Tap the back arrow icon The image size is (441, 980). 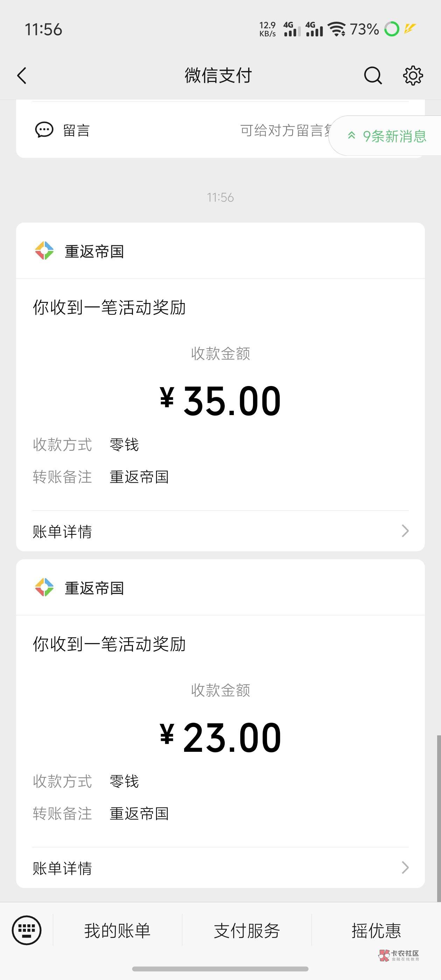click(22, 75)
